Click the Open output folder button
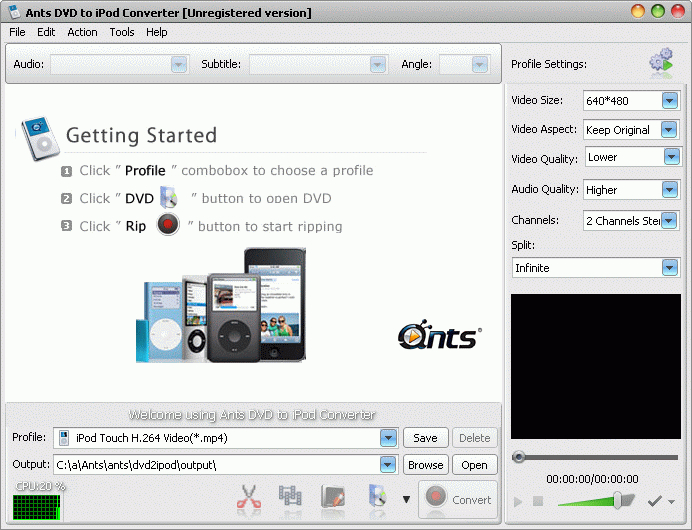 (x=475, y=465)
